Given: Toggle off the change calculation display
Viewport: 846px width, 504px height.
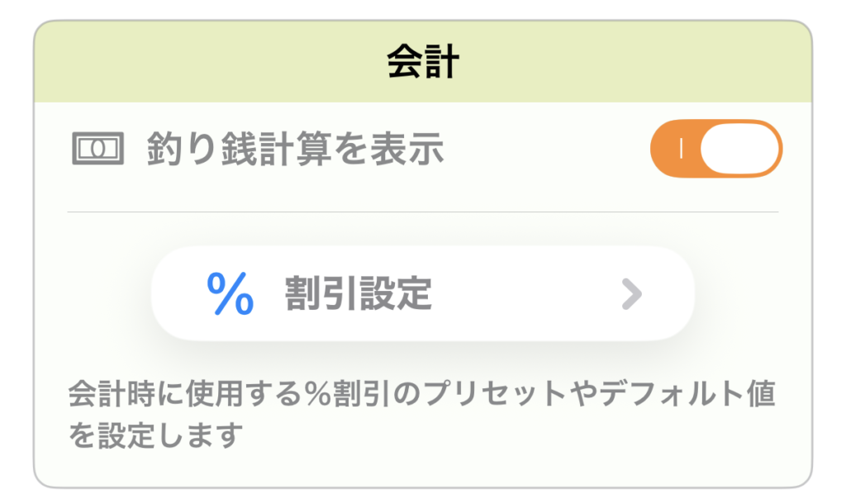Looking at the screenshot, I should [x=715, y=147].
